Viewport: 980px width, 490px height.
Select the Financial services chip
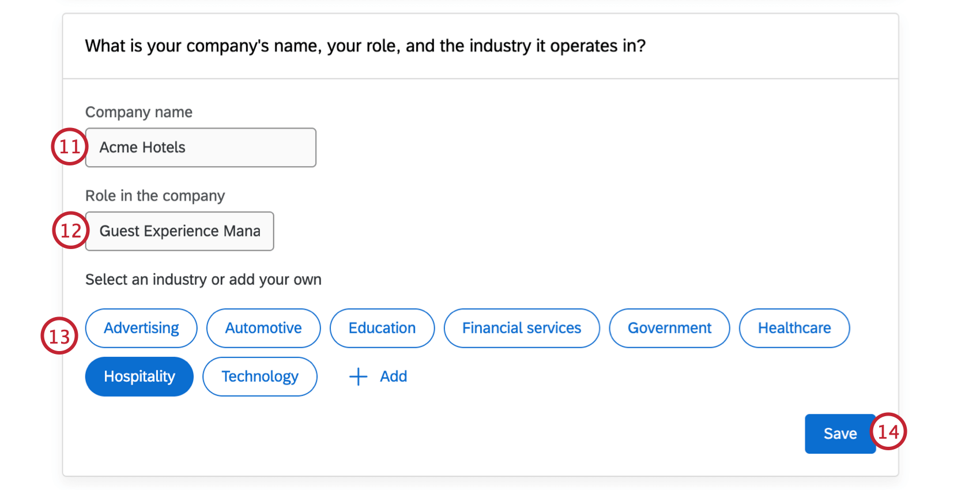pos(521,328)
